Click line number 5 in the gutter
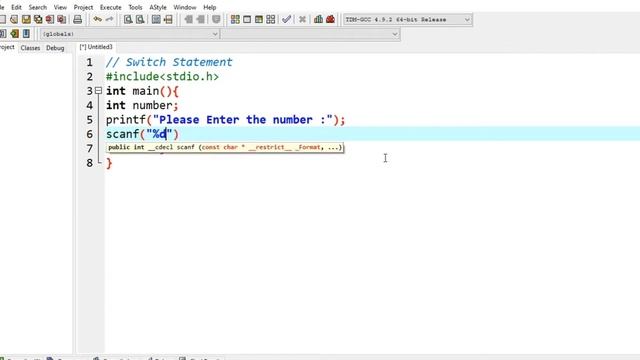The height and width of the screenshot is (360, 640). 89,120
